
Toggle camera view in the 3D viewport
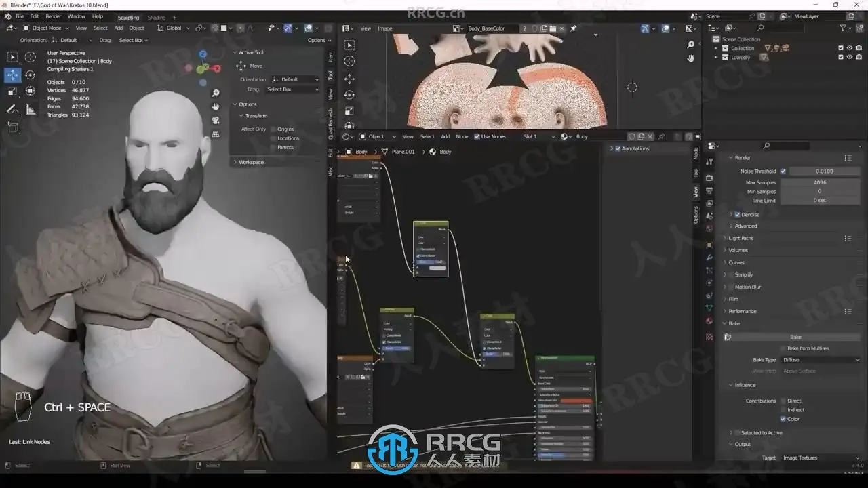click(x=216, y=121)
